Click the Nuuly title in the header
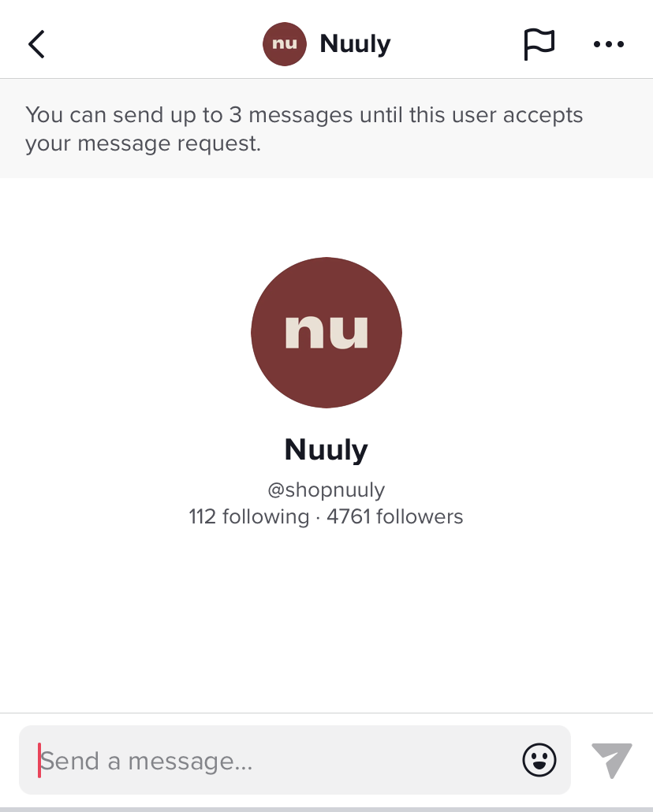 (x=355, y=44)
